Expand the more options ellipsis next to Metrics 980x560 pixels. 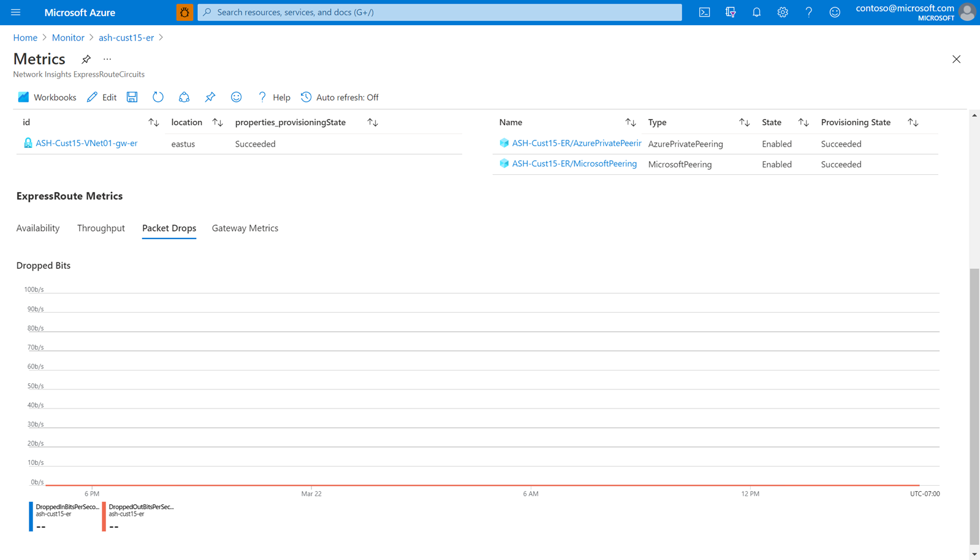coord(107,59)
